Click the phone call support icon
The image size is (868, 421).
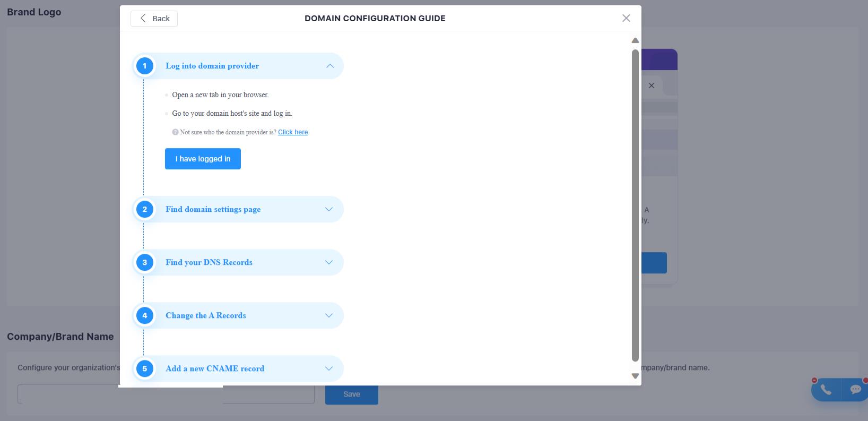click(826, 390)
